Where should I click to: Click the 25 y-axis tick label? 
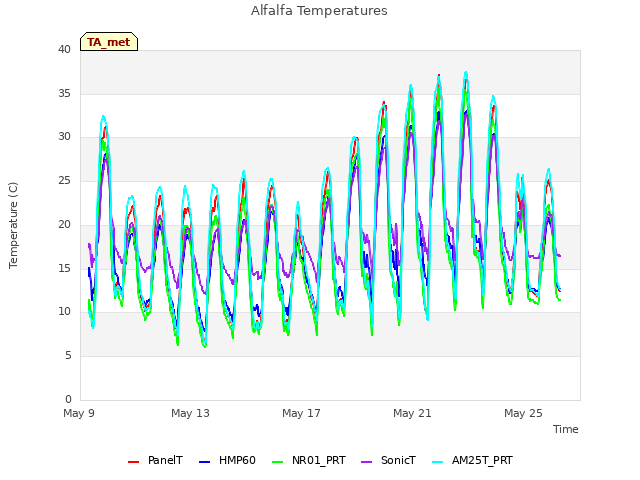point(64,180)
